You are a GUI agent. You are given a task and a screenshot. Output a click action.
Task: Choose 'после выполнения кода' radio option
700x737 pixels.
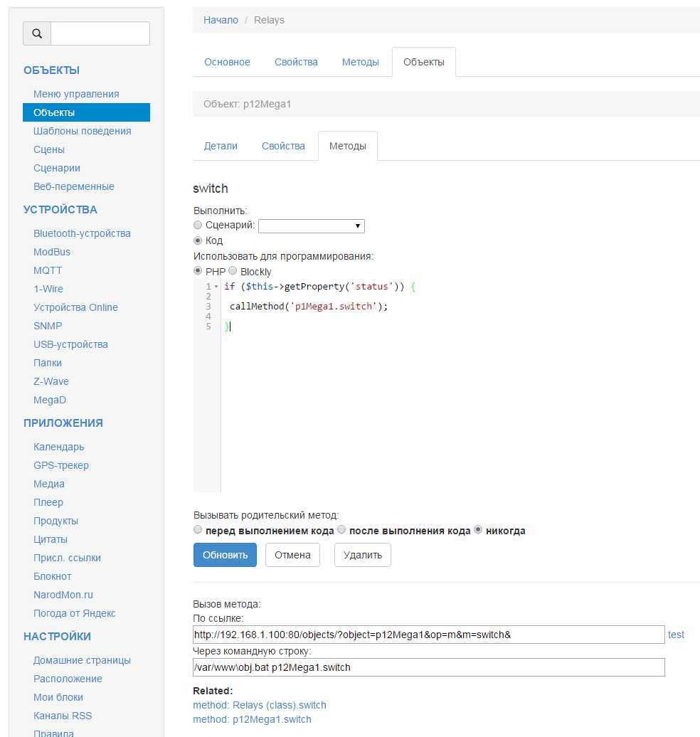point(341,530)
